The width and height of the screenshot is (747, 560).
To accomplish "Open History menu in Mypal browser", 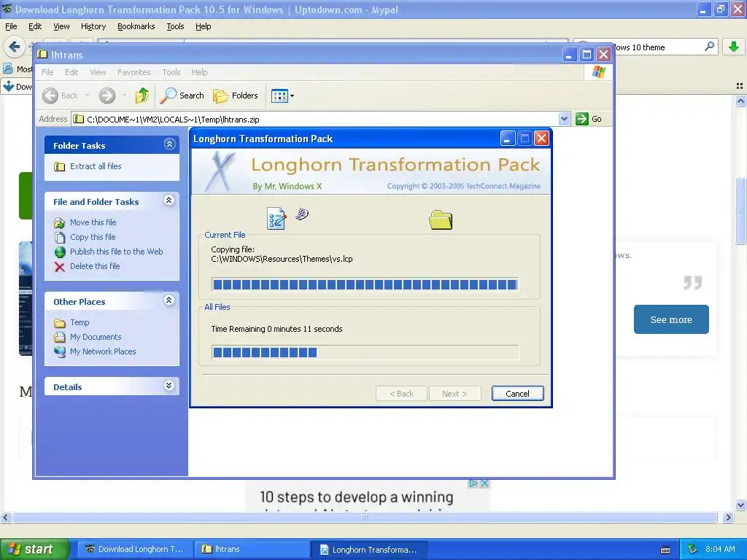I will click(93, 26).
